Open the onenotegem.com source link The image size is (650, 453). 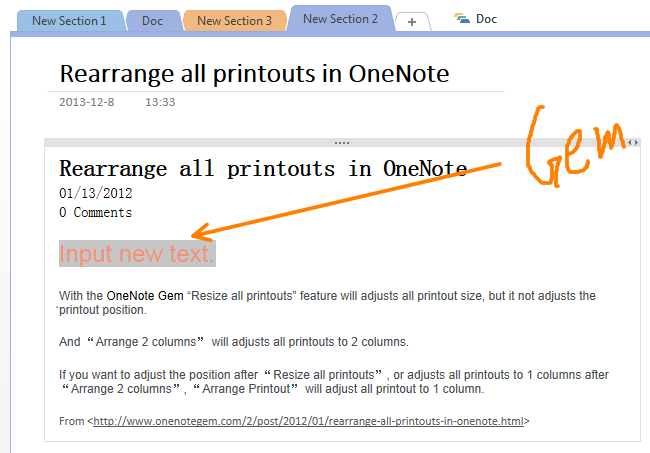pos(308,421)
